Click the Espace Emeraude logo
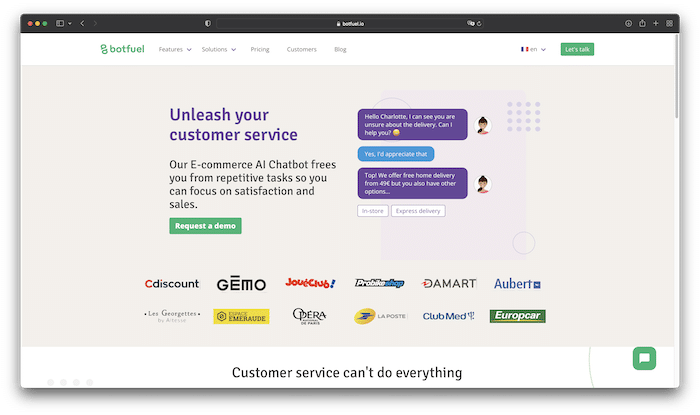 241,316
